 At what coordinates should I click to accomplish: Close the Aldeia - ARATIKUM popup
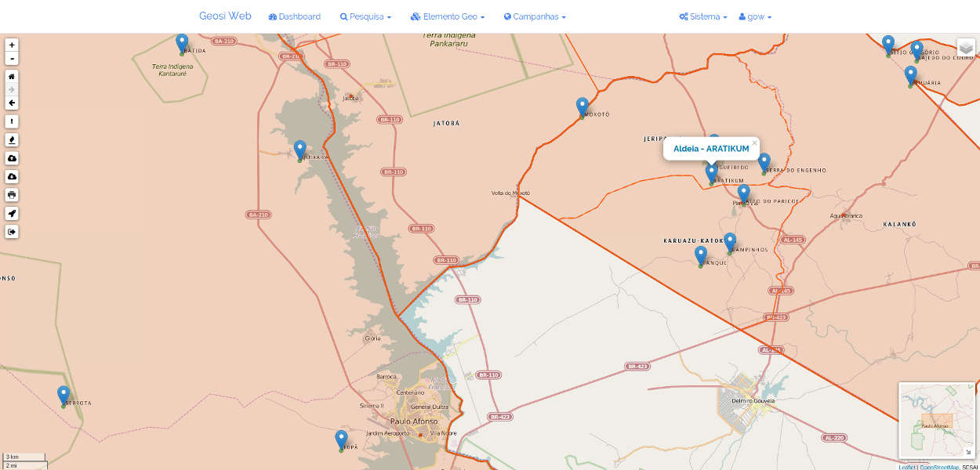[754, 143]
